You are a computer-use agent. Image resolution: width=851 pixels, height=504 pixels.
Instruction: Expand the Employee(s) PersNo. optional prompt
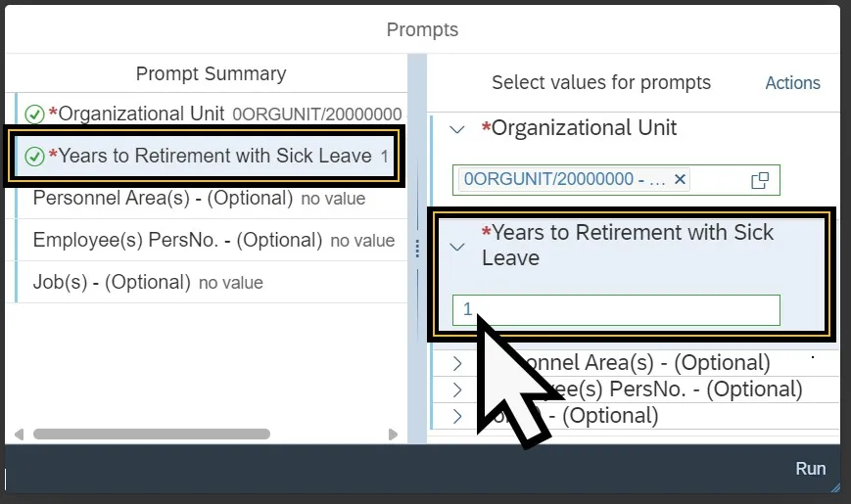(x=456, y=389)
